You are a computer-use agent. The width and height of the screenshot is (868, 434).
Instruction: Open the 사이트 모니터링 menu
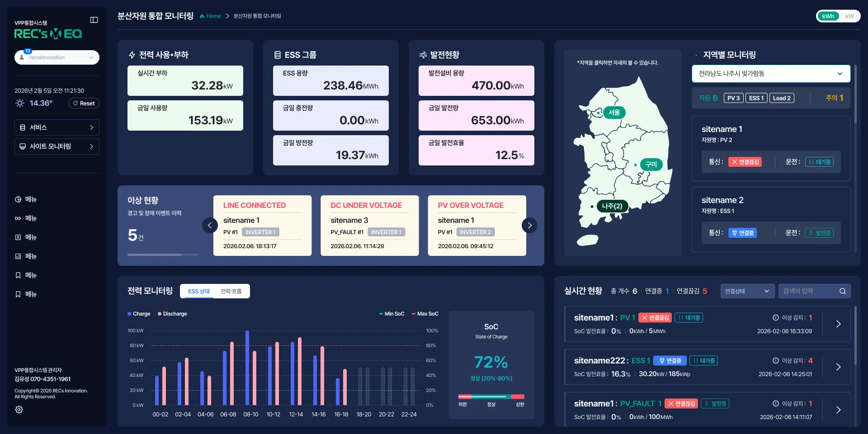pos(57,146)
